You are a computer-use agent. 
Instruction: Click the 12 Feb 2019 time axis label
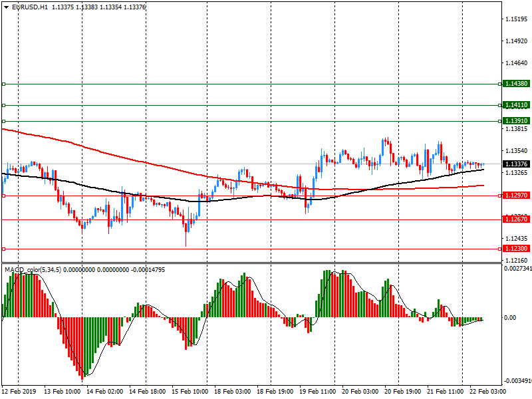18,392
